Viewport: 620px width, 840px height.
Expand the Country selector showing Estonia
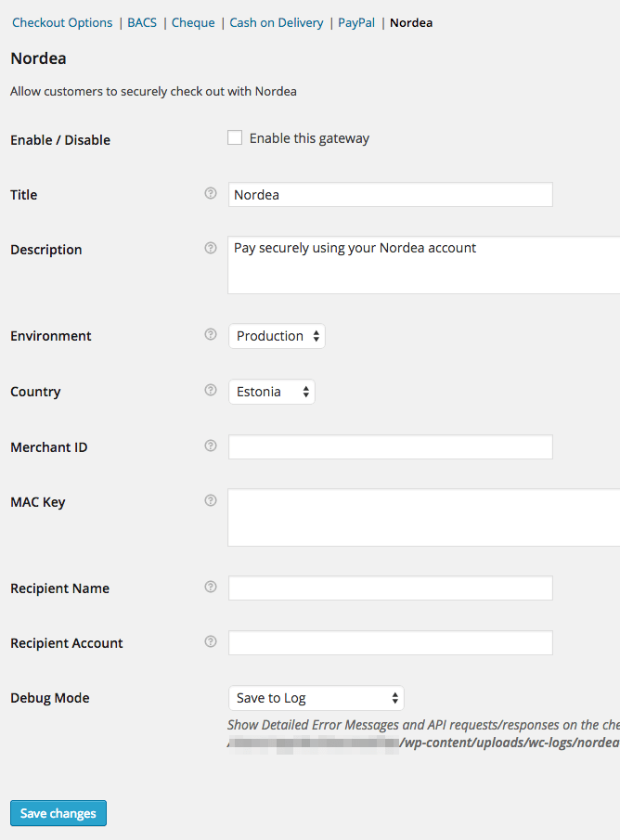[x=271, y=391]
